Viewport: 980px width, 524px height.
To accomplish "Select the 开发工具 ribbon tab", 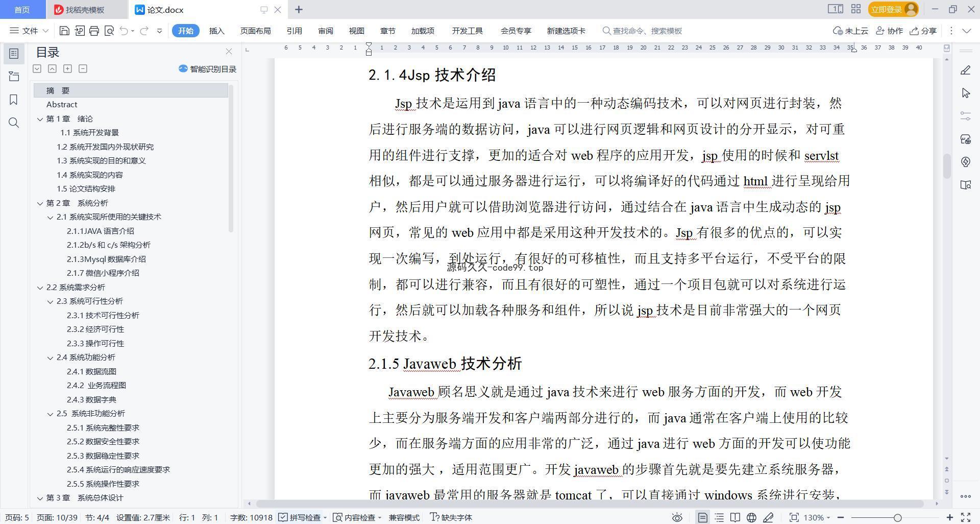I will tap(467, 31).
